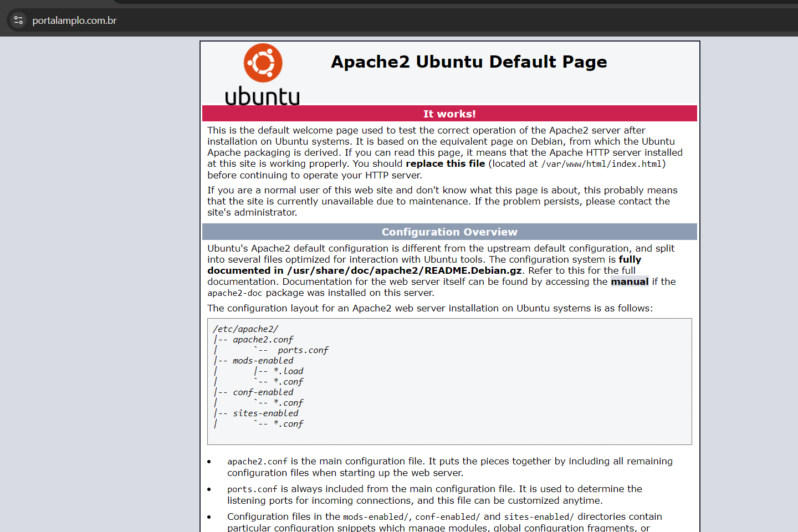Open the site information icon beside the URL
This screenshot has width=798, height=532.
[x=18, y=21]
